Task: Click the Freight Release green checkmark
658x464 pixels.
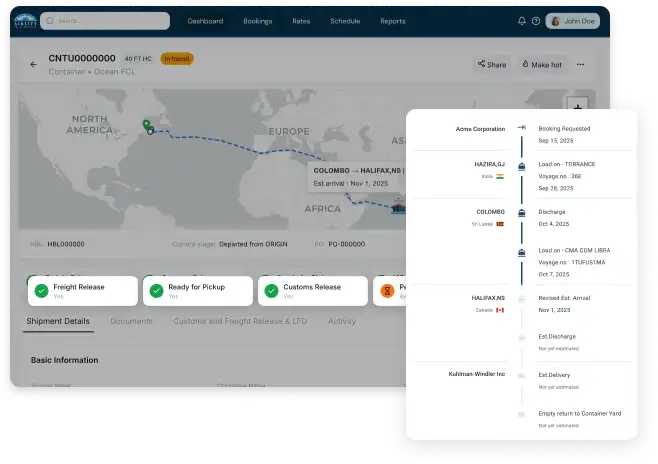Action: [x=41, y=291]
